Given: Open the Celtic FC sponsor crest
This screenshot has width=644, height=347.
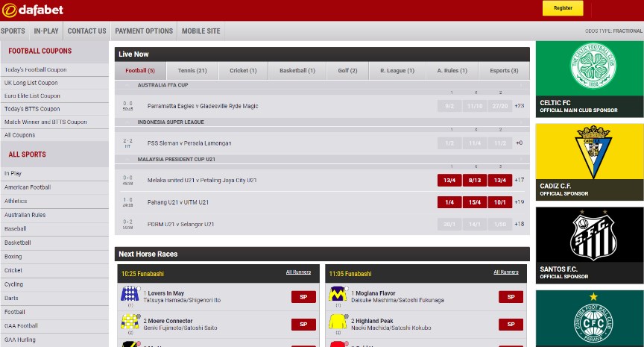Looking at the screenshot, I should click(x=593, y=66).
